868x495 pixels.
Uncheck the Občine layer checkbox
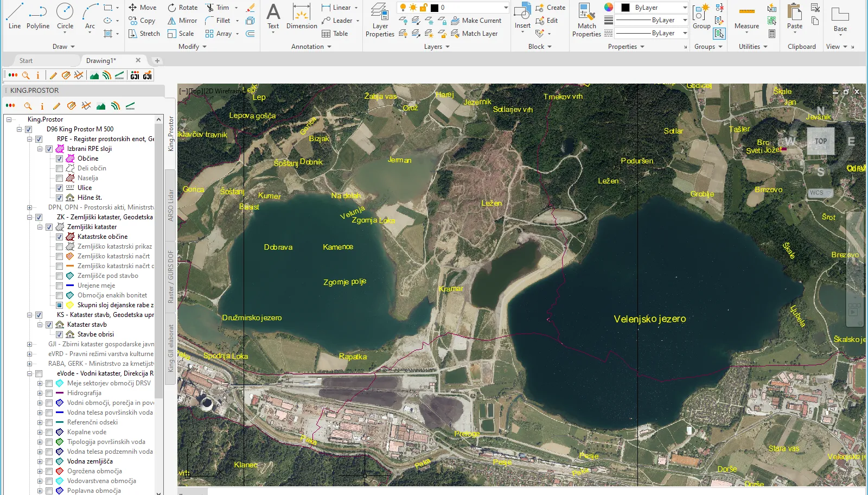(x=60, y=159)
